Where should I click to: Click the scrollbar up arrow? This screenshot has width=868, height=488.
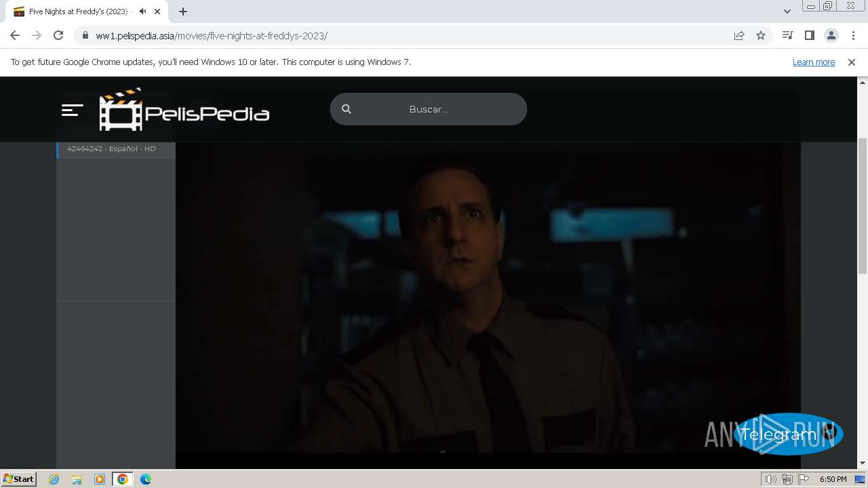pyautogui.click(x=863, y=82)
